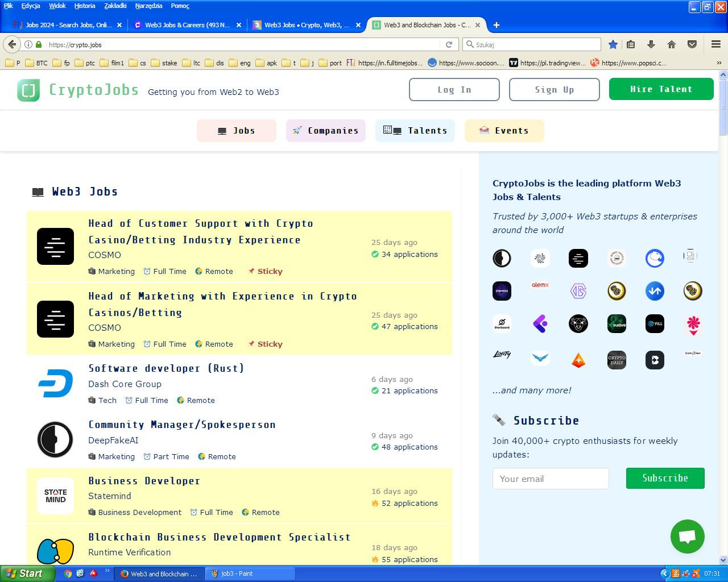This screenshot has height=582, width=728.
Task: Click the Your email input field
Action: (551, 479)
